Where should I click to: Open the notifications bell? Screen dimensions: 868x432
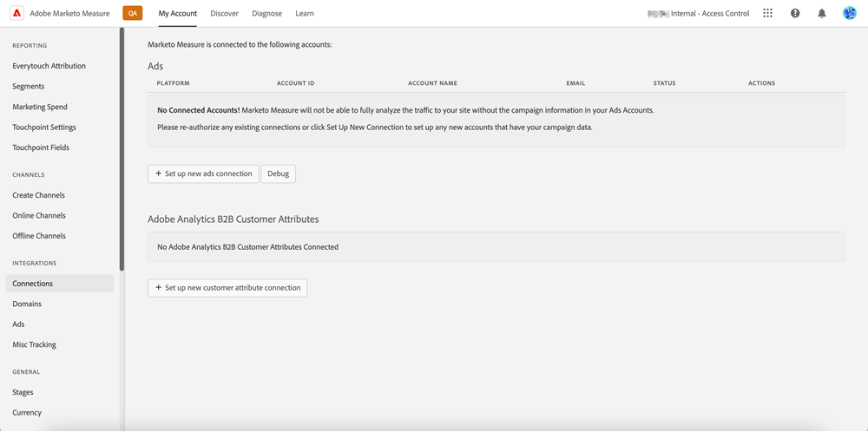coord(822,13)
